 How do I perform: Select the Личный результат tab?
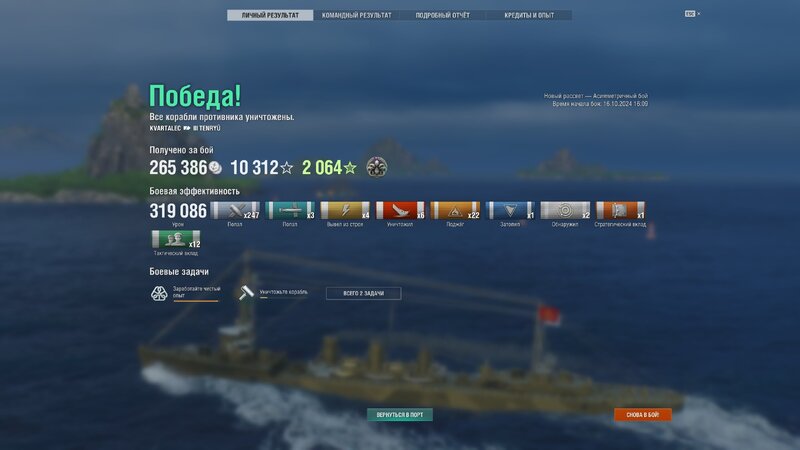(270, 15)
